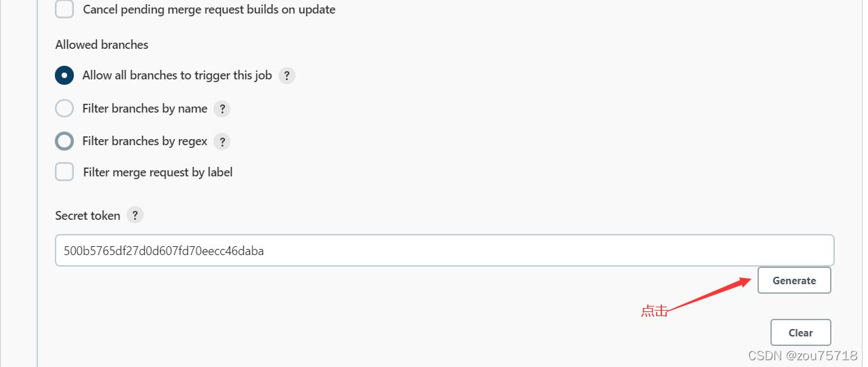Click the 'Cancel pending merge request builds' label text
Screen dimensions: 868x367
coord(209,9)
